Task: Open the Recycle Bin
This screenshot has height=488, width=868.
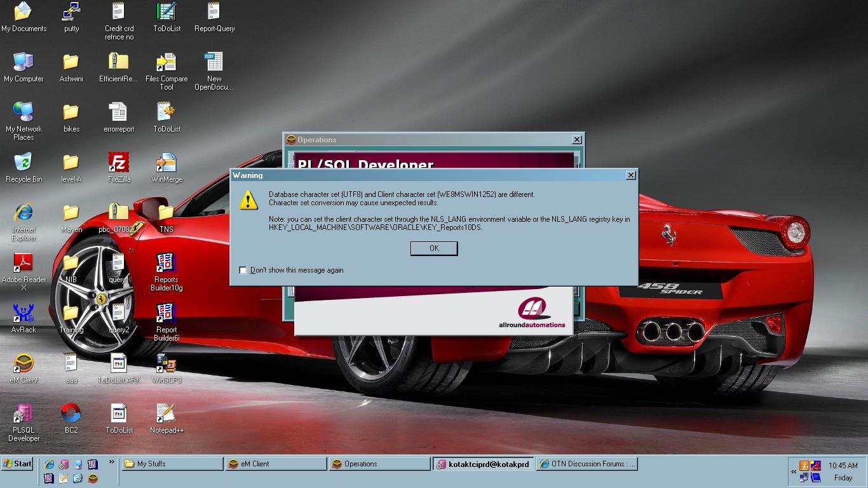Action: click(x=24, y=163)
